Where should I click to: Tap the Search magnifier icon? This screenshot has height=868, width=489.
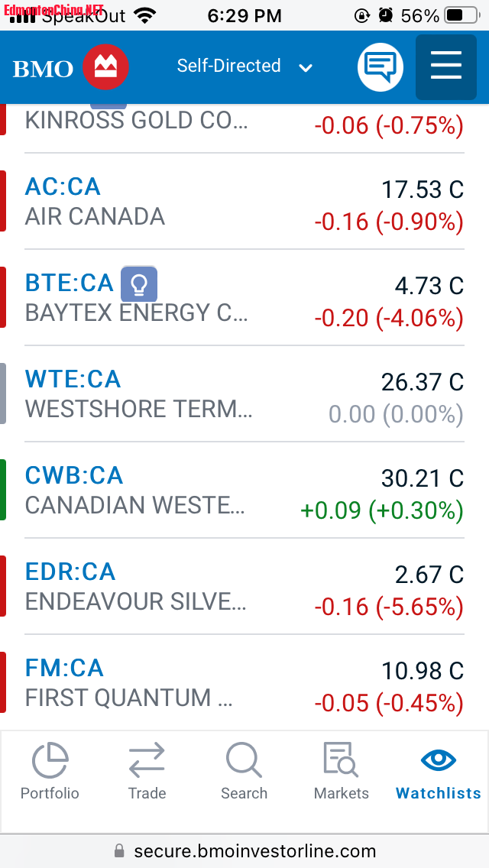(x=244, y=762)
